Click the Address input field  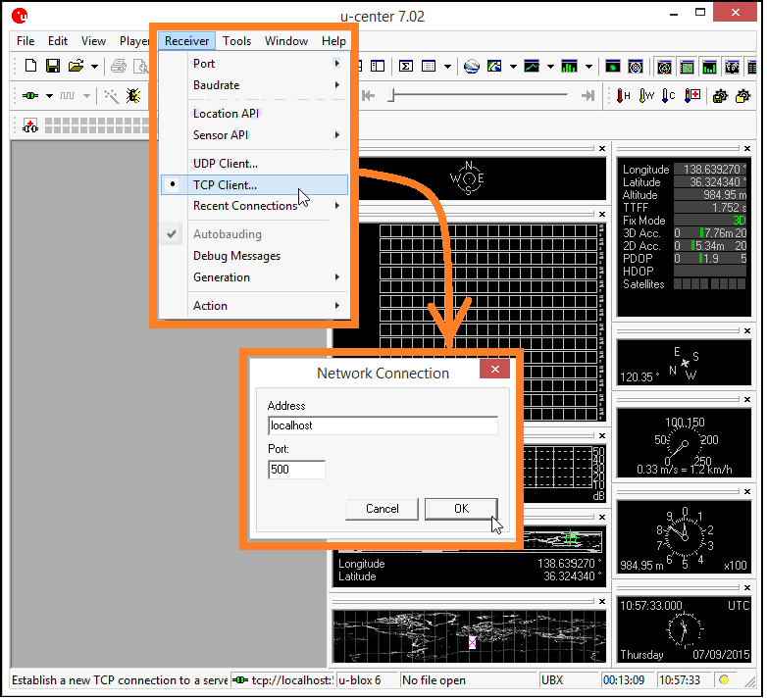pos(383,426)
